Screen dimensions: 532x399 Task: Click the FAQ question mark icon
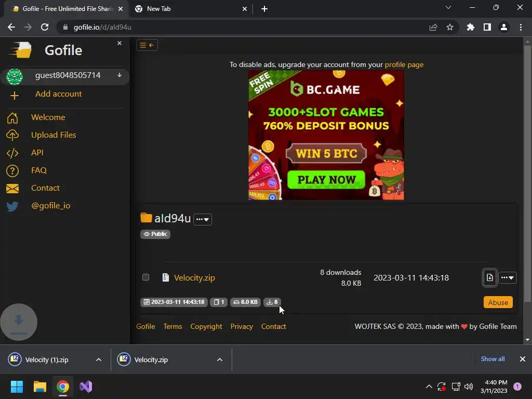click(12, 170)
